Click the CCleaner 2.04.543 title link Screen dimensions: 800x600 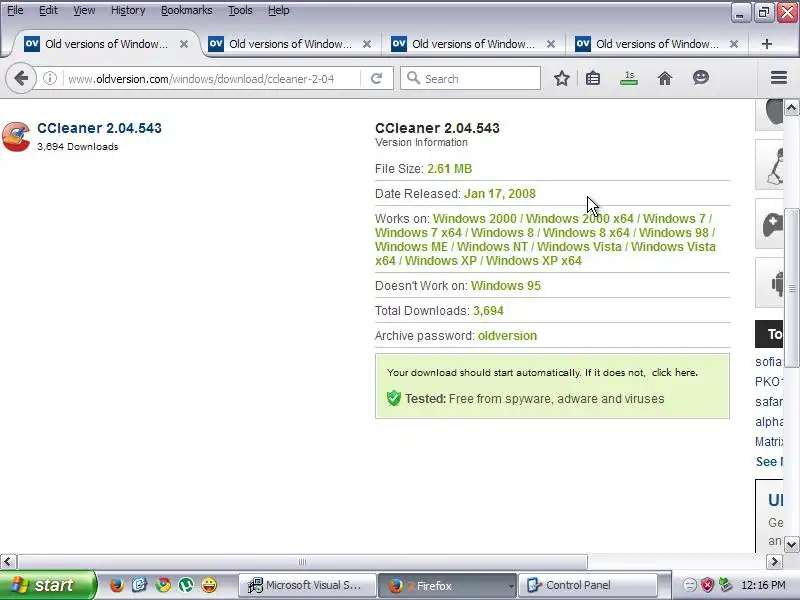click(x=99, y=128)
